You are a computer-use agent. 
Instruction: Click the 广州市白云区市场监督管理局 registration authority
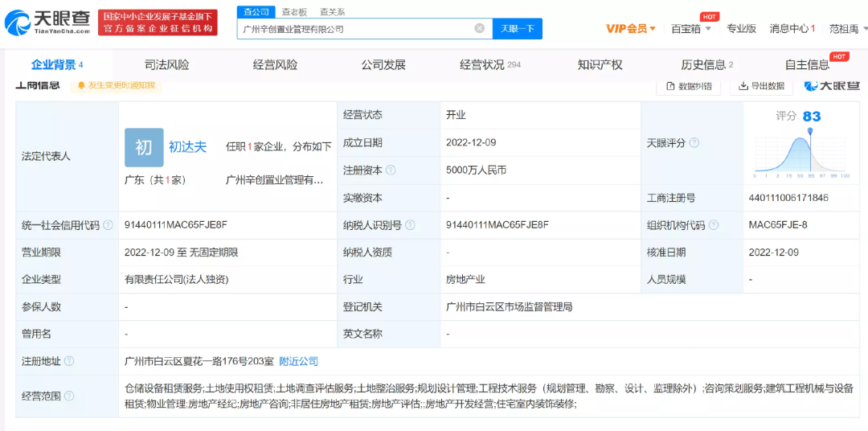[509, 307]
